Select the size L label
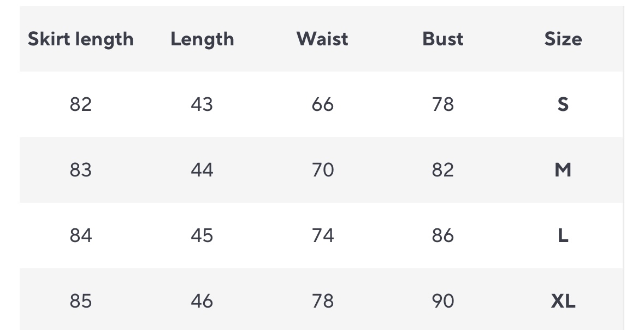The height and width of the screenshot is (330, 644). tap(563, 235)
